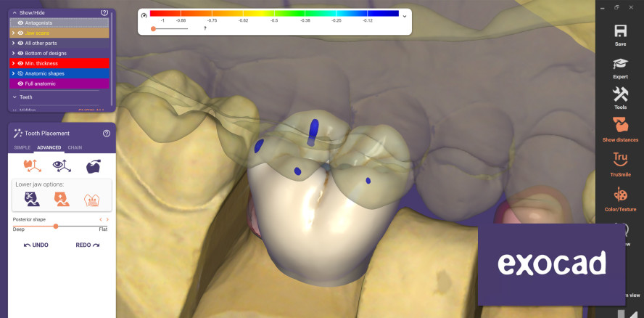Choose the outlined tooth lower jaw option

point(92,200)
